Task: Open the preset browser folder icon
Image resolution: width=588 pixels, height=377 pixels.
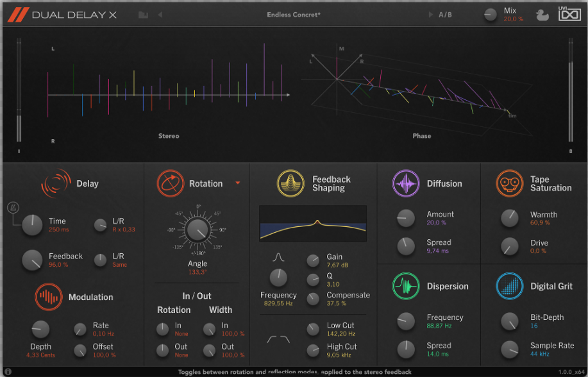Action: [x=143, y=15]
